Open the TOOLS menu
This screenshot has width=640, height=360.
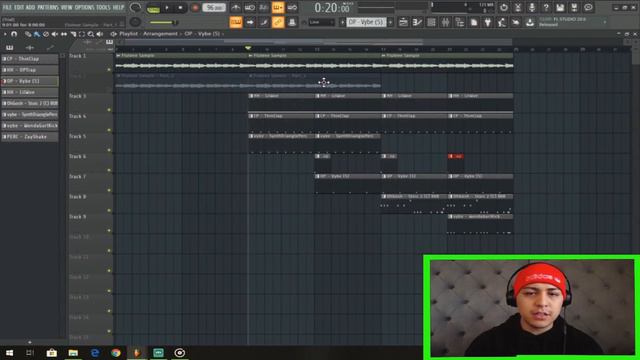(x=103, y=7)
